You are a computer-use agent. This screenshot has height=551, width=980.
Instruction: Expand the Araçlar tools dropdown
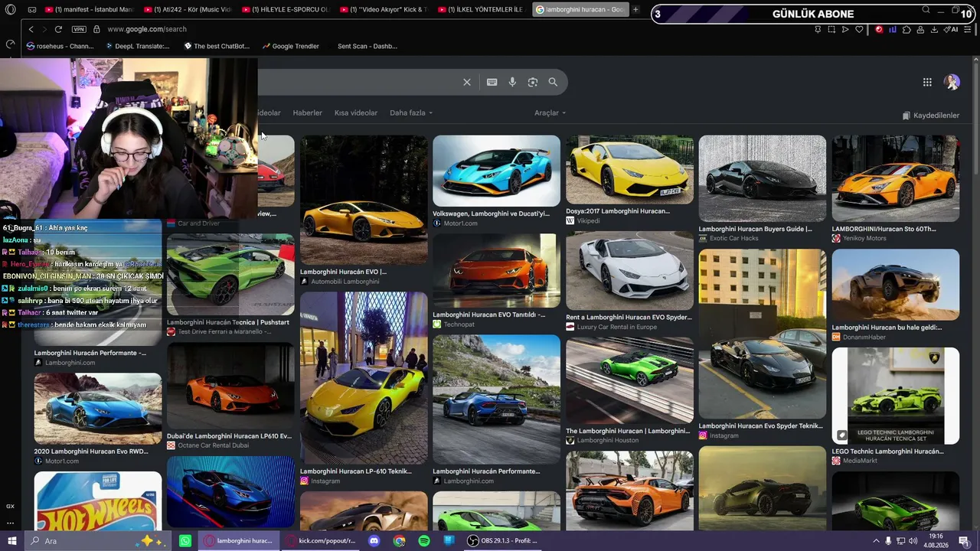click(x=550, y=112)
